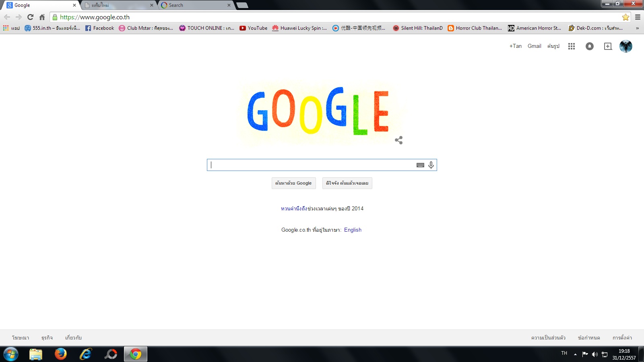Switch to the Search tab
Viewport: 644px width, 362px height.
tap(195, 5)
